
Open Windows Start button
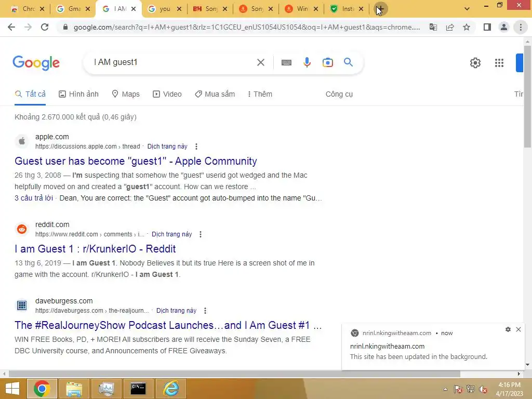12,389
